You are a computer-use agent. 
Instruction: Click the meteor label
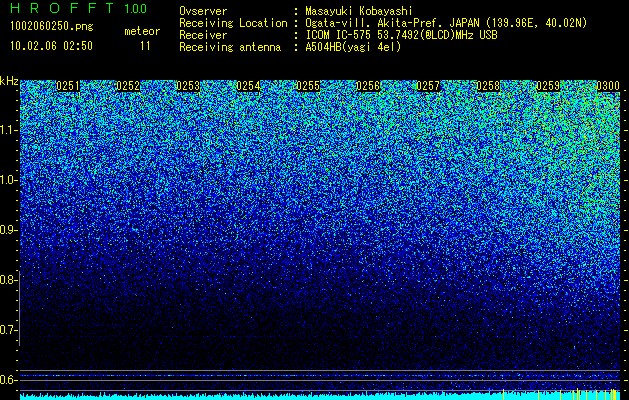tap(142, 31)
